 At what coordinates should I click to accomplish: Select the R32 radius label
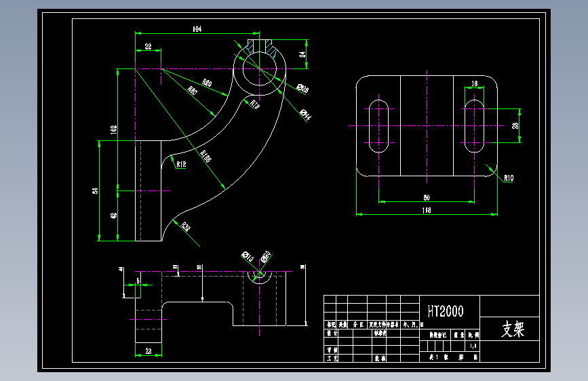[x=186, y=227]
